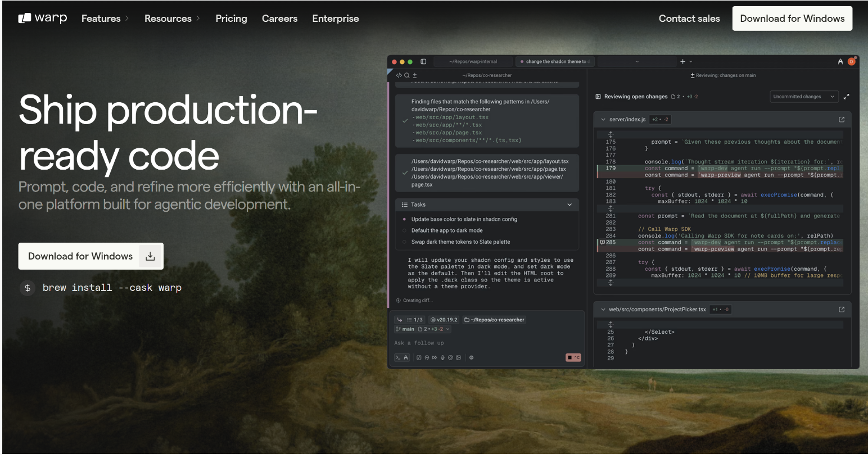Click the expand hidden lines icon above line 175

(611, 134)
